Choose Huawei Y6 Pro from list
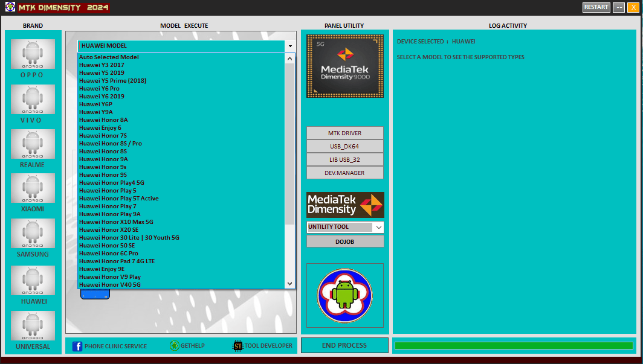The height and width of the screenshot is (364, 643). point(181,89)
